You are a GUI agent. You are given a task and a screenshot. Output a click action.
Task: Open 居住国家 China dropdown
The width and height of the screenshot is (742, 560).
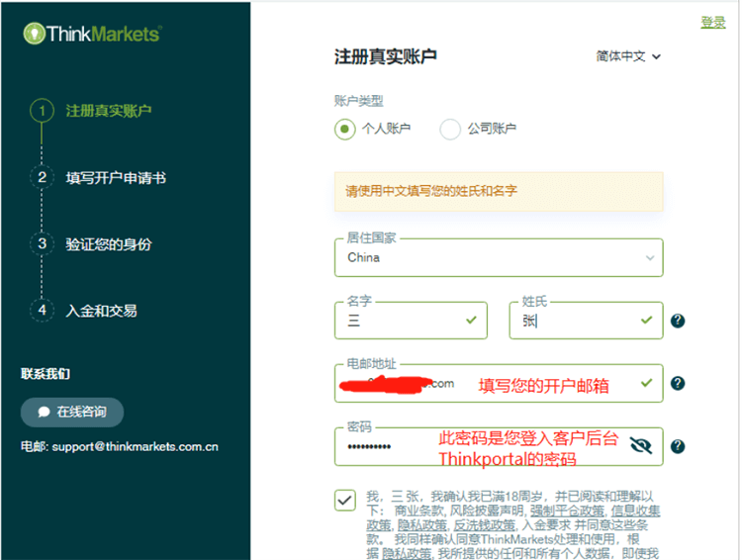[499, 257]
